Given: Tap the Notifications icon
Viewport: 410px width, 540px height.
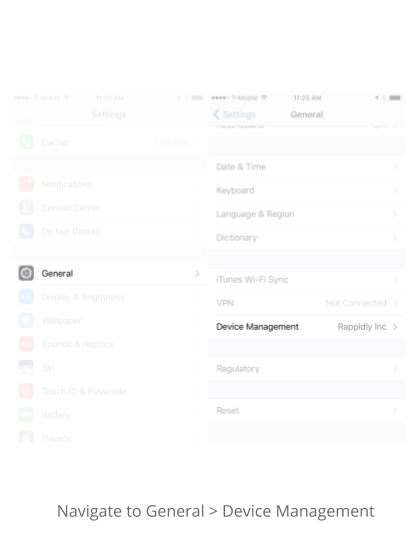Looking at the screenshot, I should [26, 184].
